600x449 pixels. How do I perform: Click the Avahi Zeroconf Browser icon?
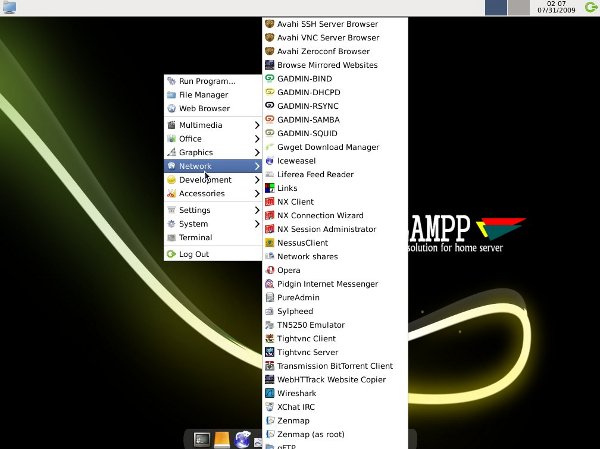point(269,51)
